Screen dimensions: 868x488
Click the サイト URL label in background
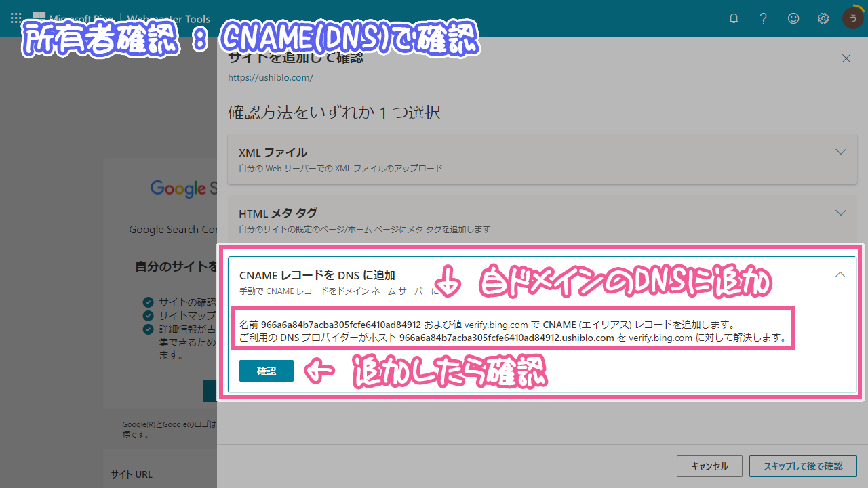(132, 474)
